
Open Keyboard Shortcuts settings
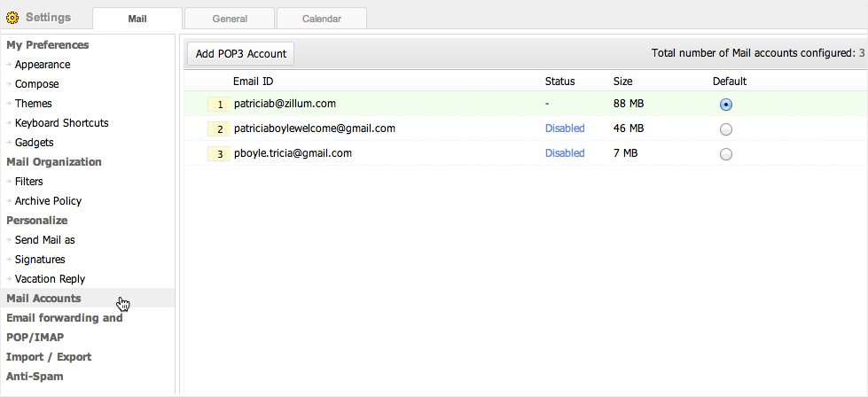(61, 123)
